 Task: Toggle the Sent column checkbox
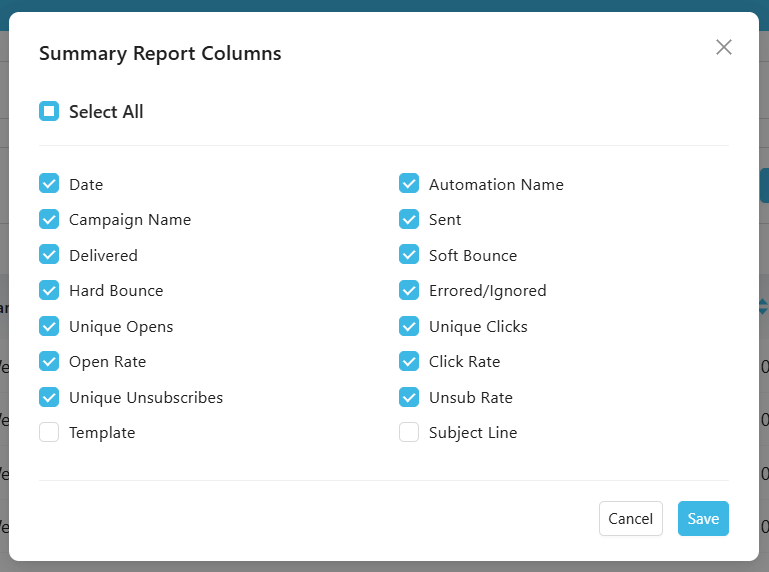[409, 219]
